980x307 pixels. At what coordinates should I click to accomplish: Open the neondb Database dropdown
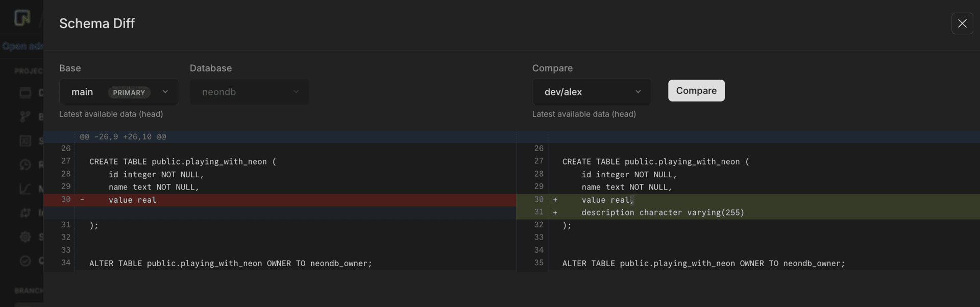click(249, 92)
